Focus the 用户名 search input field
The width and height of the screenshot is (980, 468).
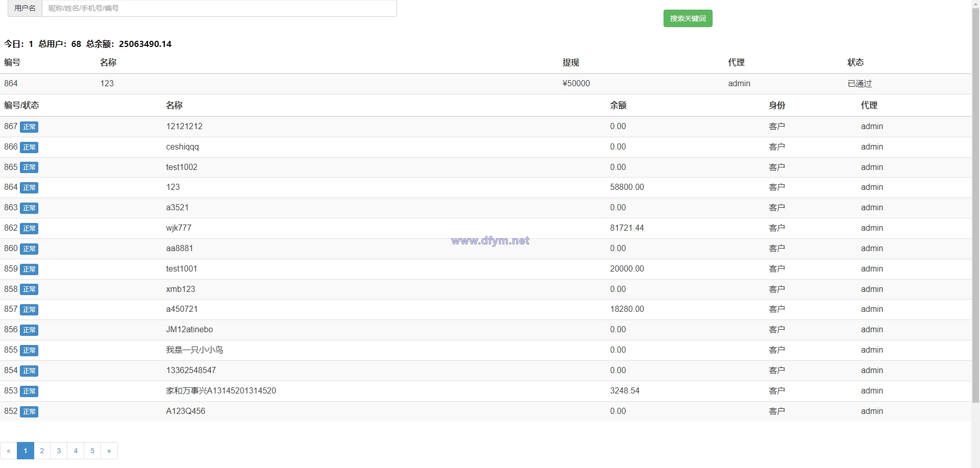tap(219, 8)
